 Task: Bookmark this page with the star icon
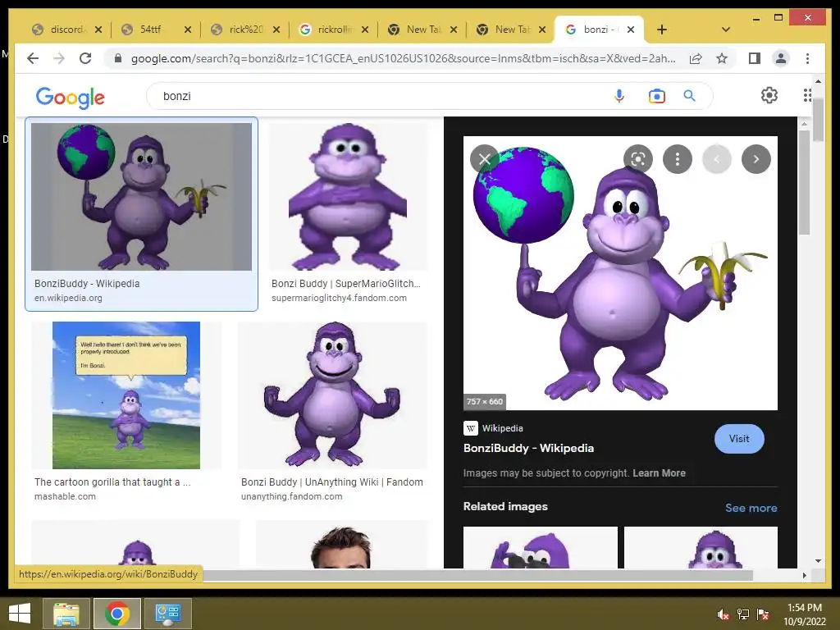pyautogui.click(x=722, y=58)
